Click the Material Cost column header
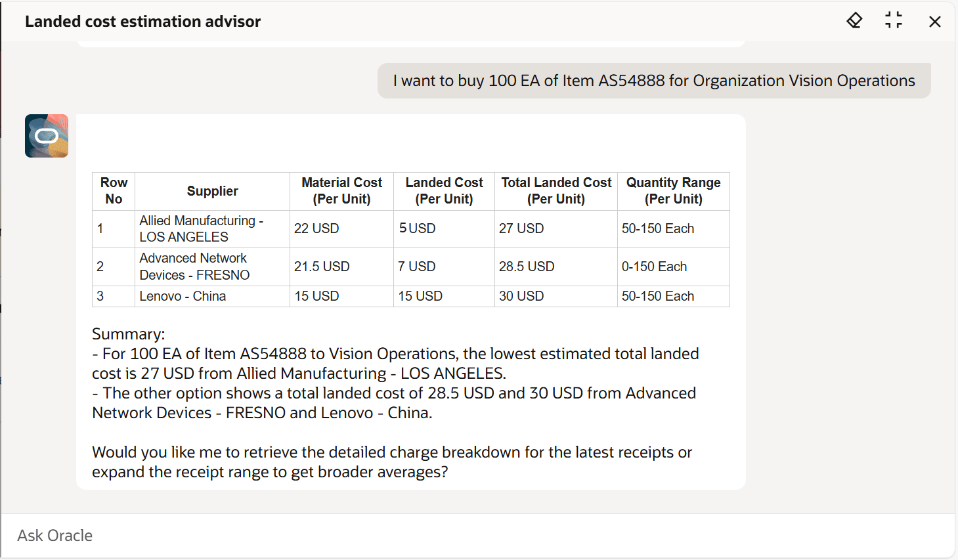Image resolution: width=958 pixels, height=560 pixels. pos(341,190)
